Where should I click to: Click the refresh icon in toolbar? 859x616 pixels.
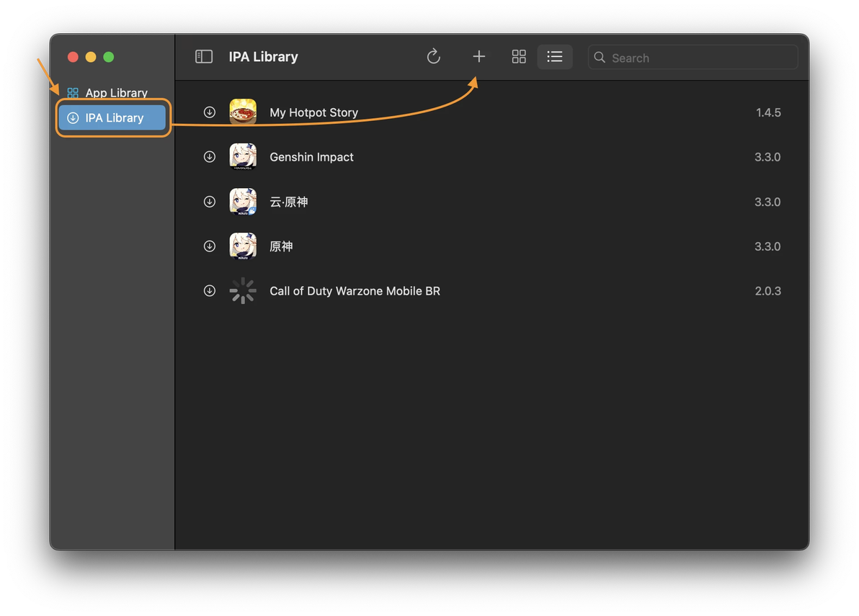click(433, 56)
